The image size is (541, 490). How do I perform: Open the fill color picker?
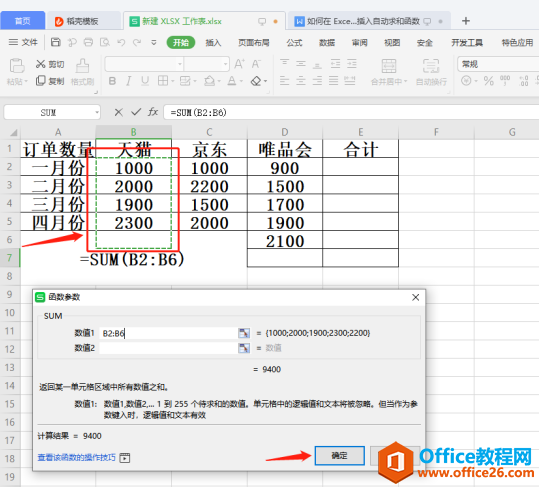tap(209, 81)
